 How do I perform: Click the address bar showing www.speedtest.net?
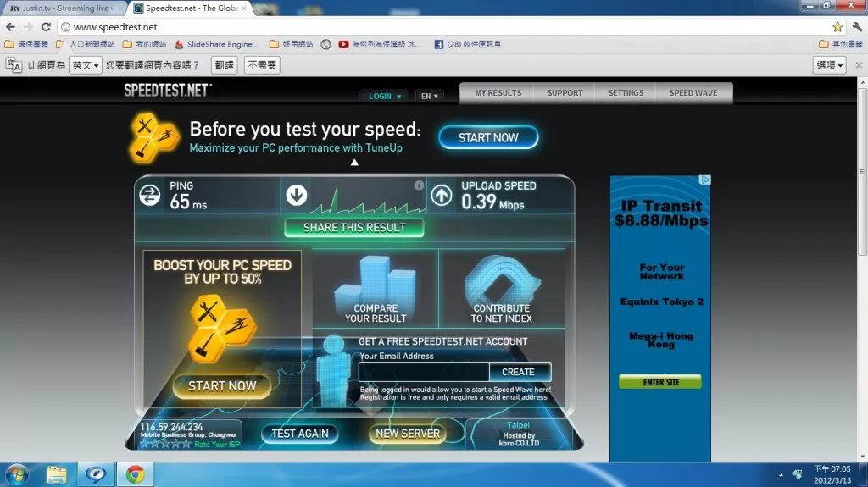click(x=442, y=26)
